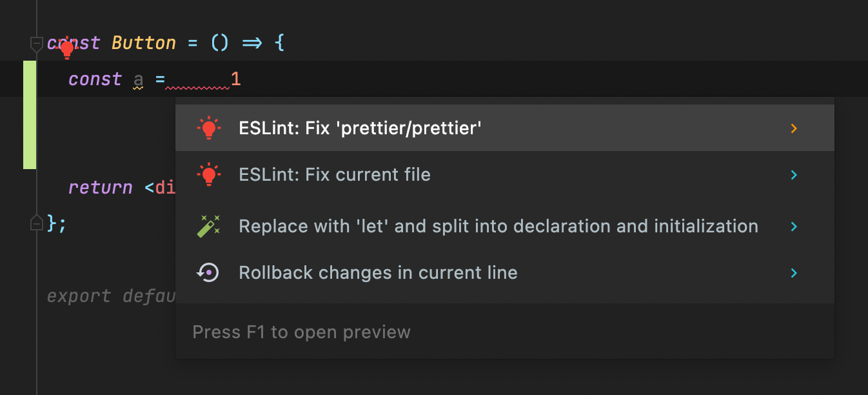Open submenu arrow for Rollback changes

tap(794, 273)
